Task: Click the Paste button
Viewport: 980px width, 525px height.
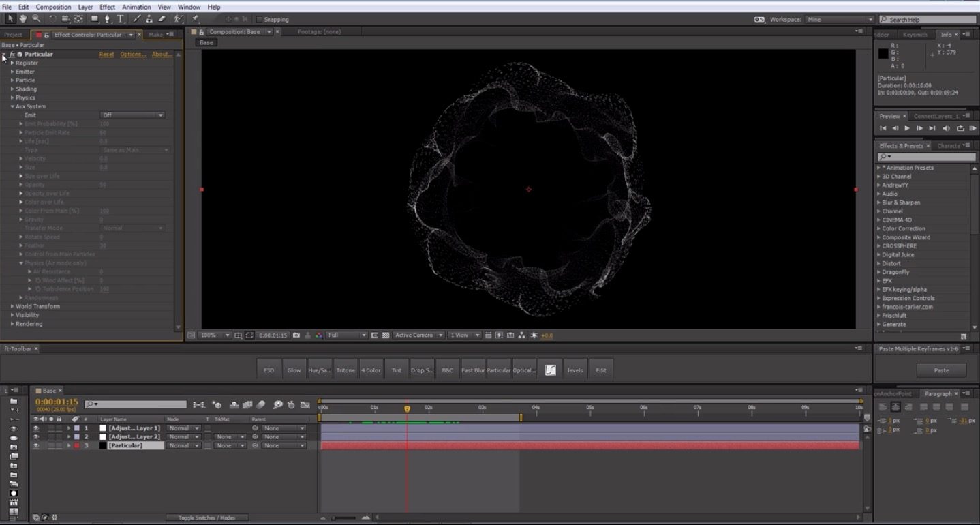Action: tap(941, 370)
